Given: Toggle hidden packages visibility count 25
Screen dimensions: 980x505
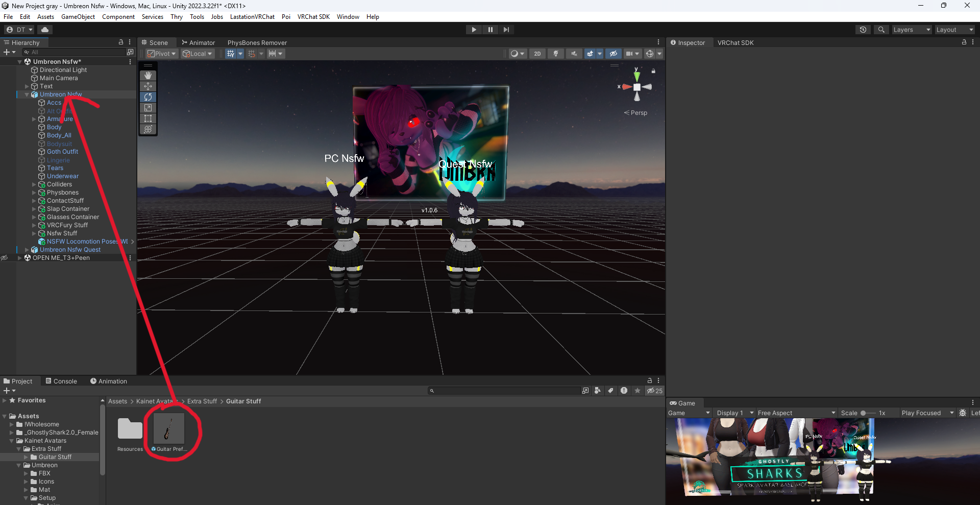Looking at the screenshot, I should [x=655, y=391].
